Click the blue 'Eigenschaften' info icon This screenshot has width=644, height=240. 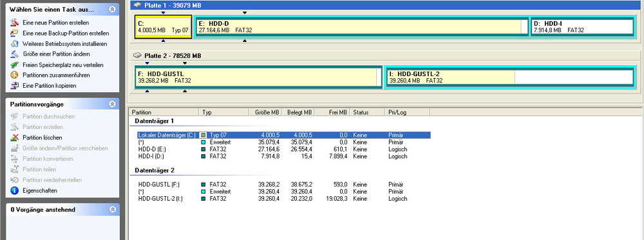(x=15, y=190)
